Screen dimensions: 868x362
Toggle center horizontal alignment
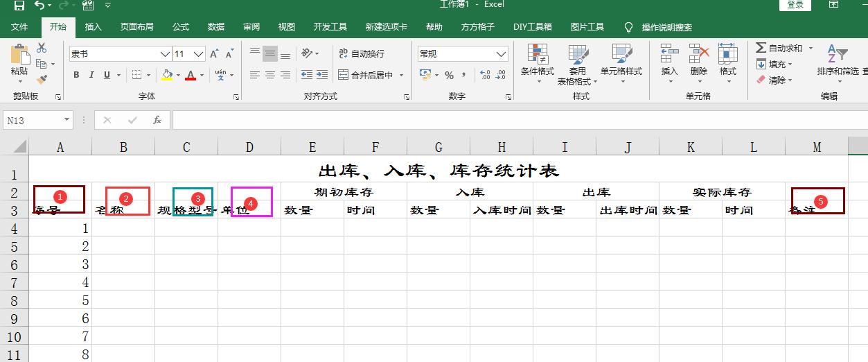270,75
